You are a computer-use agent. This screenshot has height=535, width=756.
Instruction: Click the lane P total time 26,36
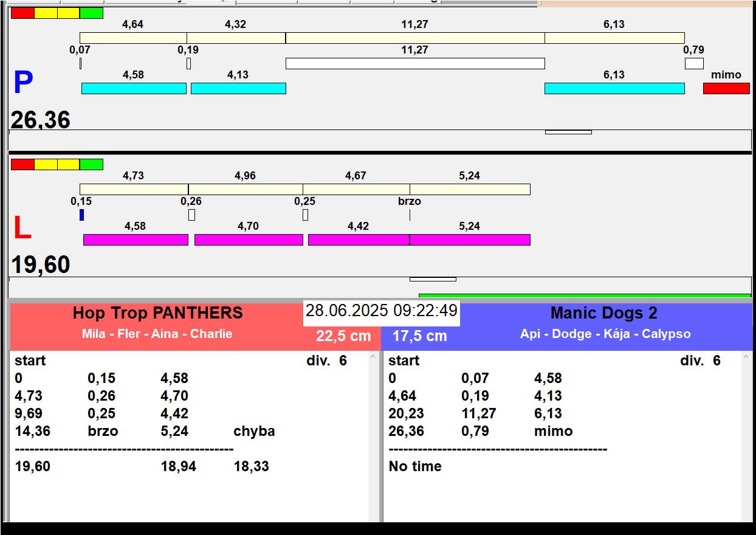41,120
